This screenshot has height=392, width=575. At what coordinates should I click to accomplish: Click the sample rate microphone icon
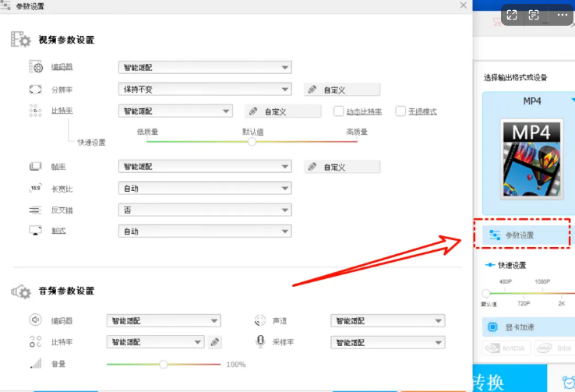(261, 341)
